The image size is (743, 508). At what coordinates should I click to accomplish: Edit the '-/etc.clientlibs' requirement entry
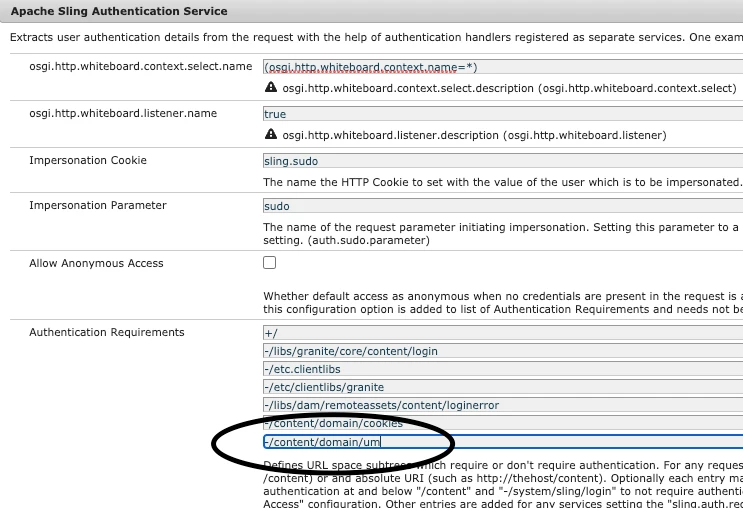[503, 369]
